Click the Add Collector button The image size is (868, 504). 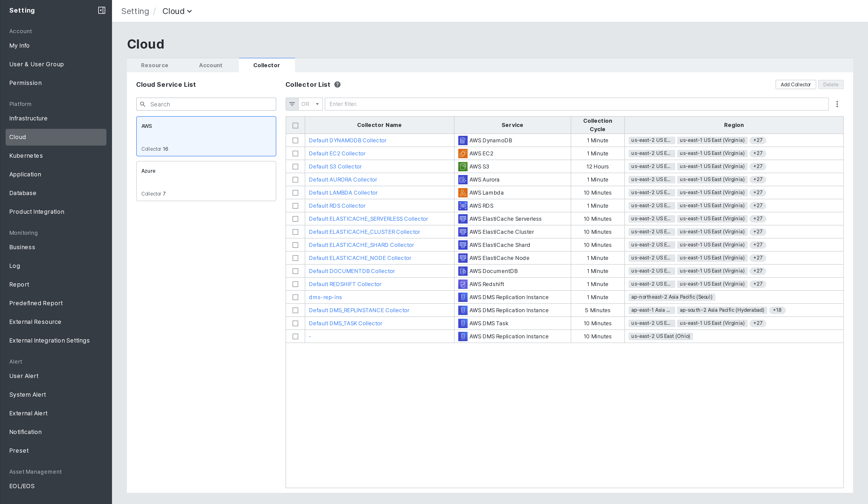click(x=795, y=84)
